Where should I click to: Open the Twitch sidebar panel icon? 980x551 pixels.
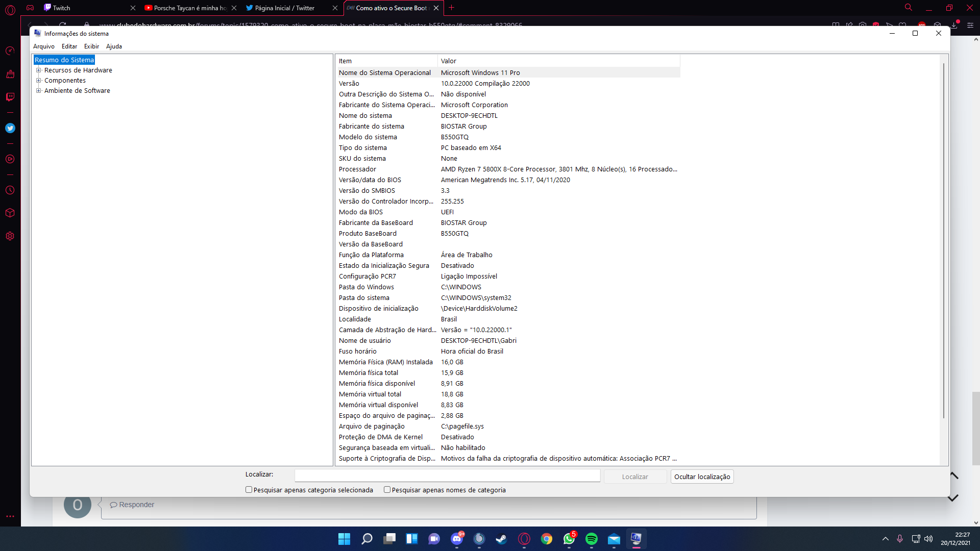[10, 97]
